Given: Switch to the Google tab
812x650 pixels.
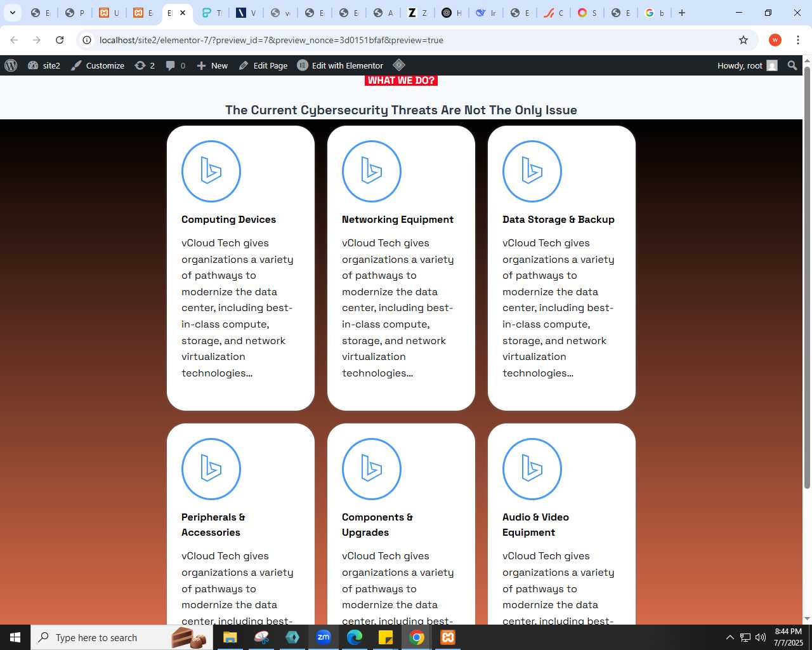Looking at the screenshot, I should click(x=655, y=13).
